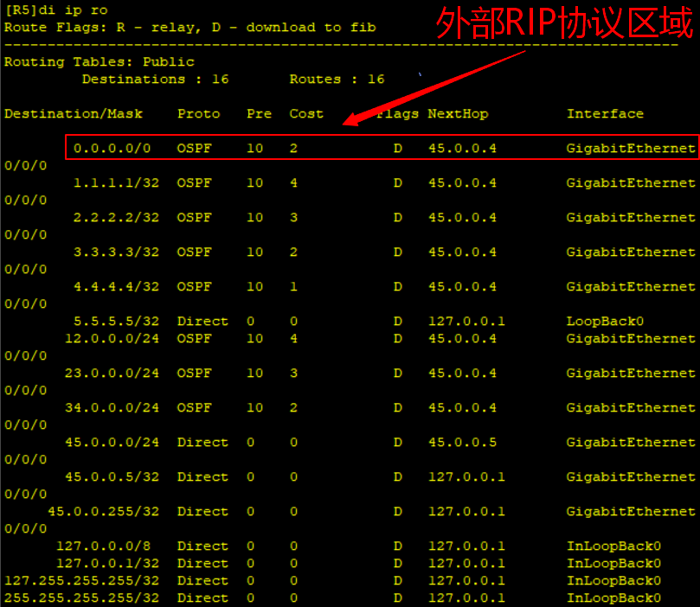Viewport: 700px width, 607px height.
Task: Click the "LoopBack0" interface entry
Action: [606, 322]
